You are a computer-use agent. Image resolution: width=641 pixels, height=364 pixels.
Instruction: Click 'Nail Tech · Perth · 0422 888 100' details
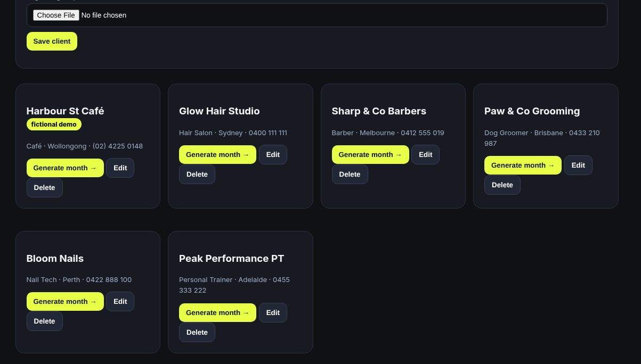pos(79,280)
